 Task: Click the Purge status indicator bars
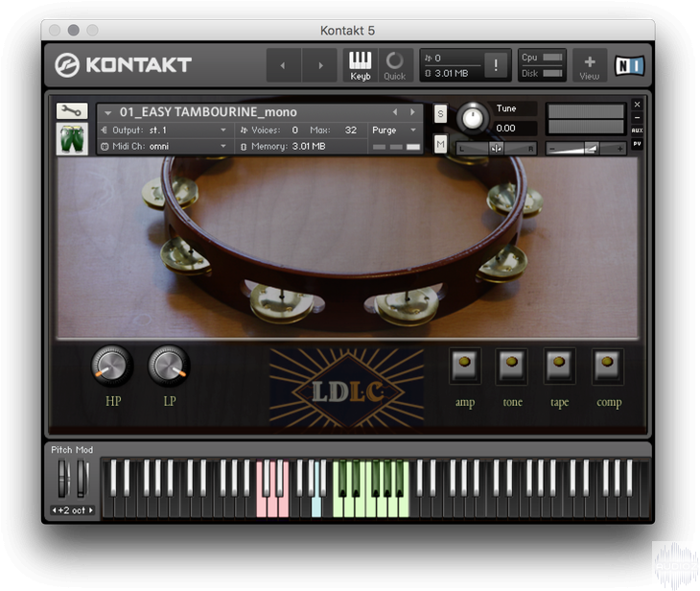396,147
